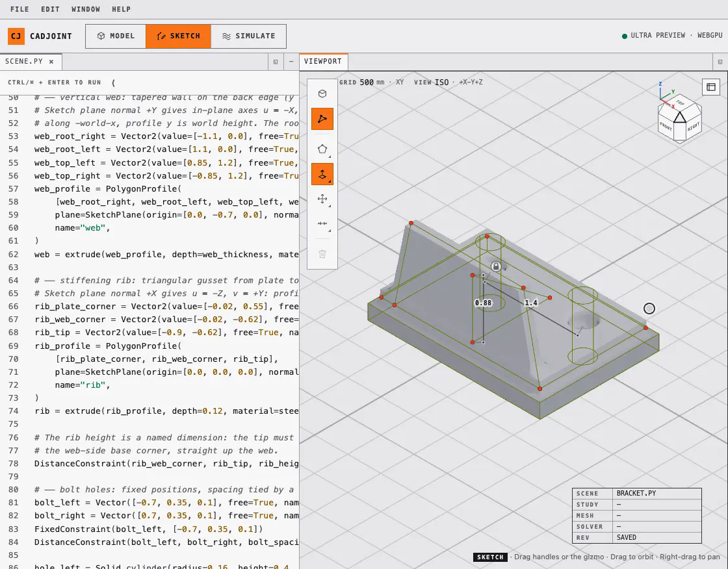Image resolution: width=728 pixels, height=569 pixels.
Task: Click RIGHT face of view cube
Action: coord(694,126)
